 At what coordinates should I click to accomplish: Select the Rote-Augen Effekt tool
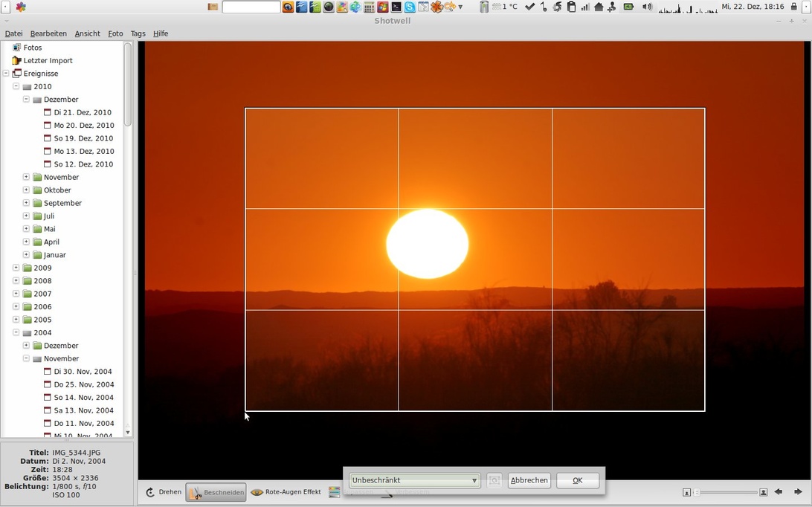pos(286,492)
